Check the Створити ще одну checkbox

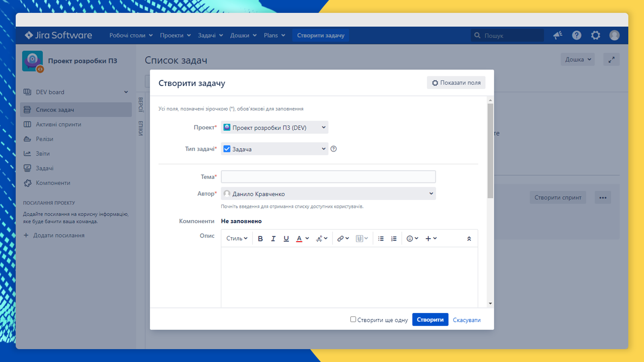click(x=353, y=319)
